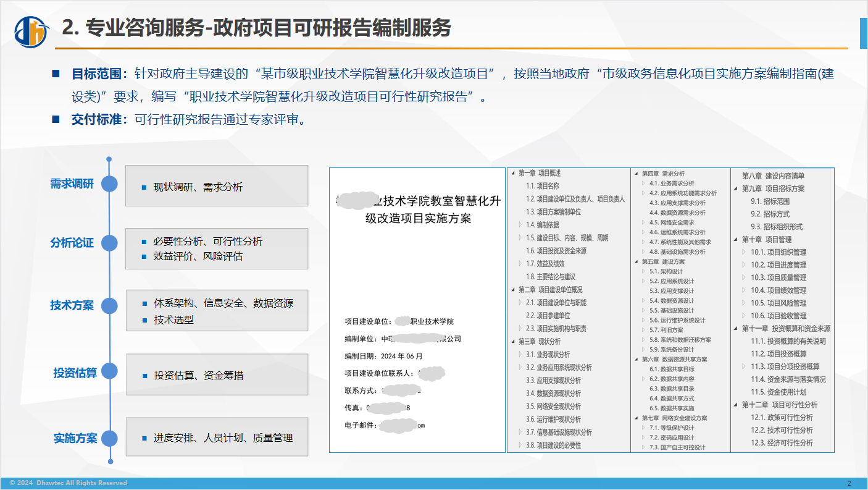Select the 投资估算 stage label
Screen dimensions: 868x490
(x=75, y=373)
